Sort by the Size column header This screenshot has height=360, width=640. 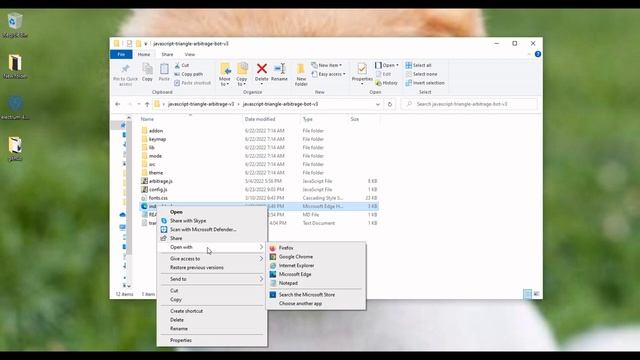[x=355, y=119]
